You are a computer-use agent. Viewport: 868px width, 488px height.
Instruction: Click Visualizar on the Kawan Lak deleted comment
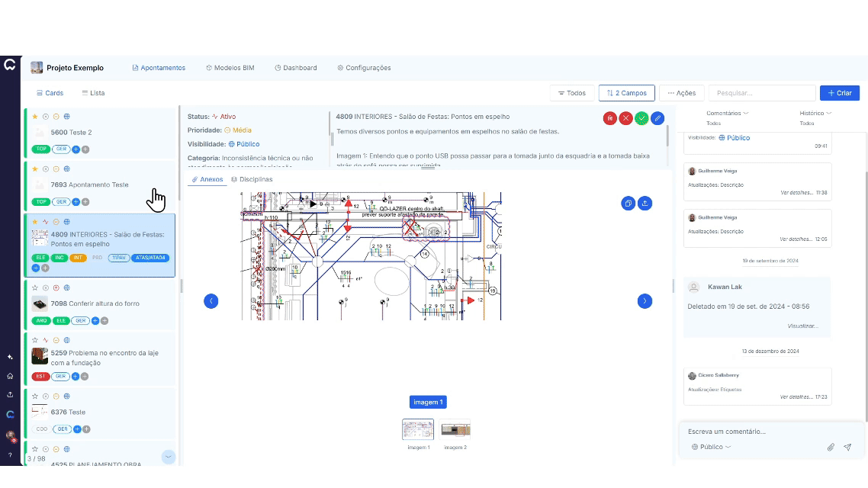tap(802, 326)
